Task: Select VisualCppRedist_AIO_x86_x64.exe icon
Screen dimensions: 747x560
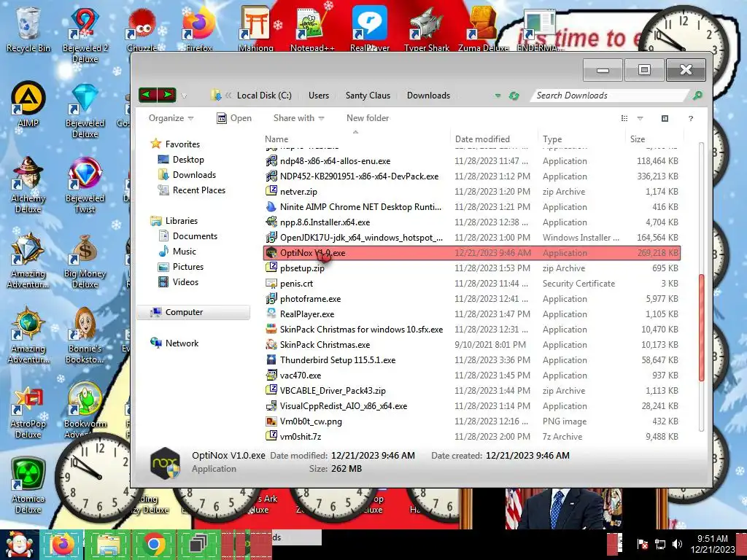Action: (x=271, y=405)
